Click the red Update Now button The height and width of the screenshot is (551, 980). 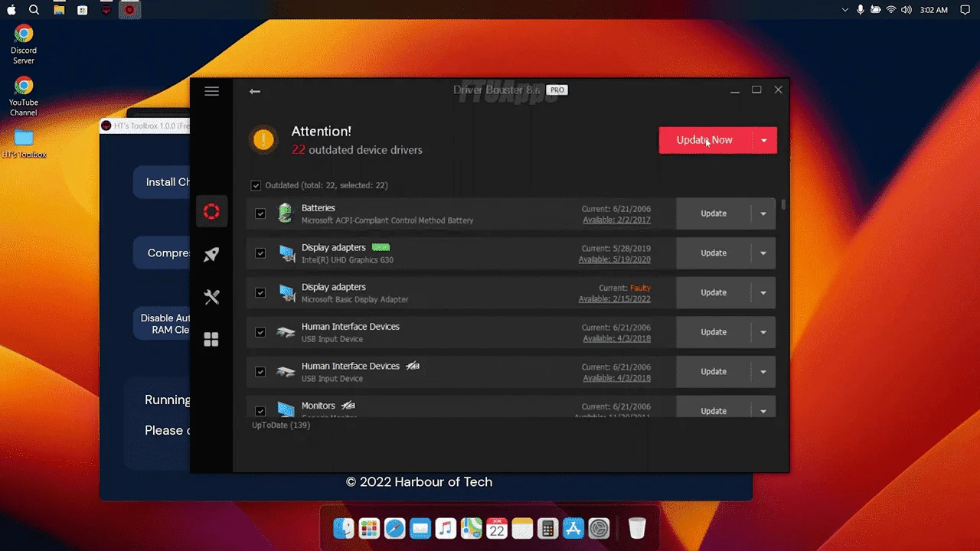[x=705, y=140]
